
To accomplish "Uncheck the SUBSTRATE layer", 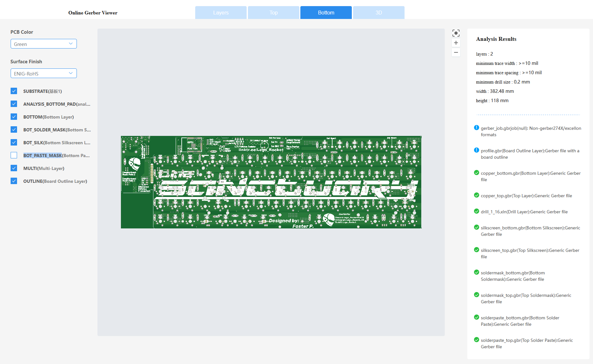I will [x=14, y=91].
